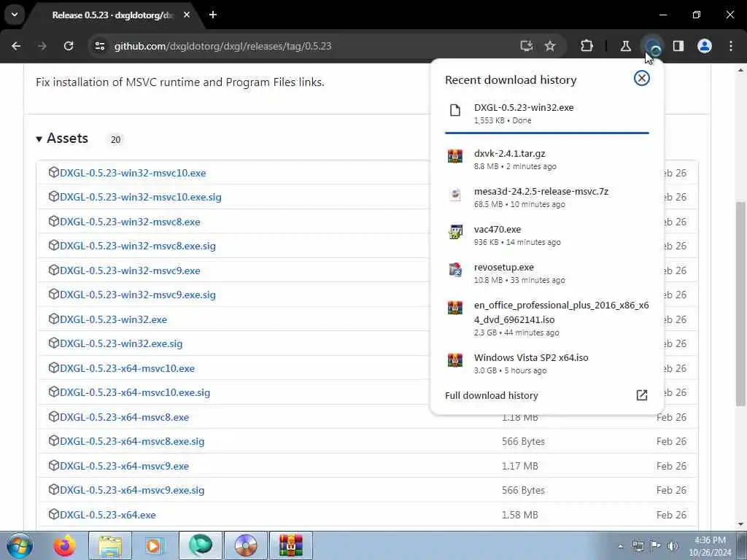This screenshot has width=747, height=560.
Task: Bookmark this page with star icon
Action: pyautogui.click(x=550, y=46)
